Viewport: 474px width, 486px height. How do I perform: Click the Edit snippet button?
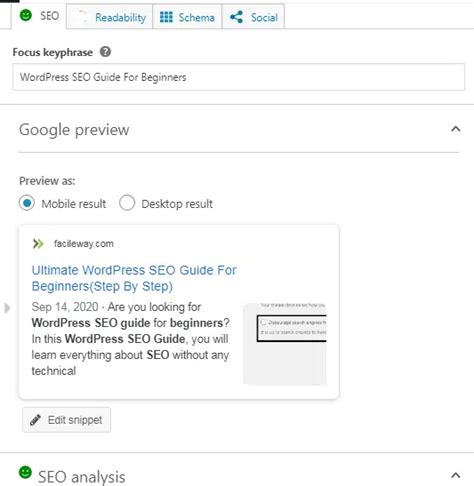tap(67, 420)
